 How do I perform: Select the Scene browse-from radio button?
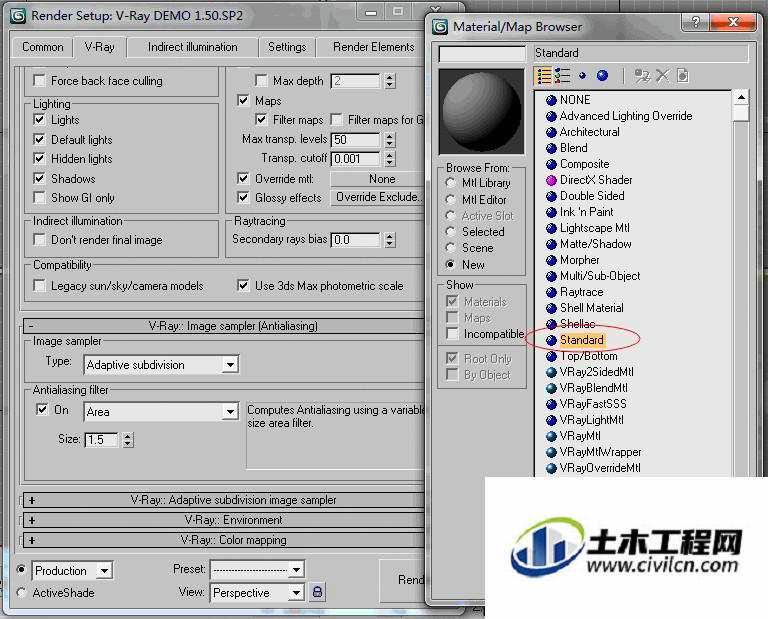pos(451,248)
